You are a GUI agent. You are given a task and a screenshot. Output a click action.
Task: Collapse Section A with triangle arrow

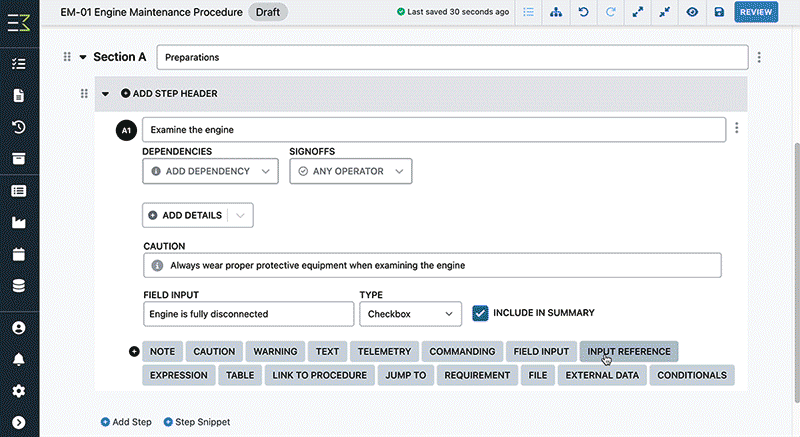point(83,57)
